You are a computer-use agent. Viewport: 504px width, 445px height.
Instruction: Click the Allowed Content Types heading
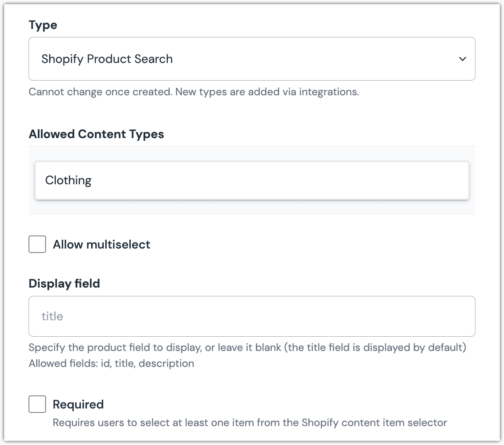tap(96, 134)
